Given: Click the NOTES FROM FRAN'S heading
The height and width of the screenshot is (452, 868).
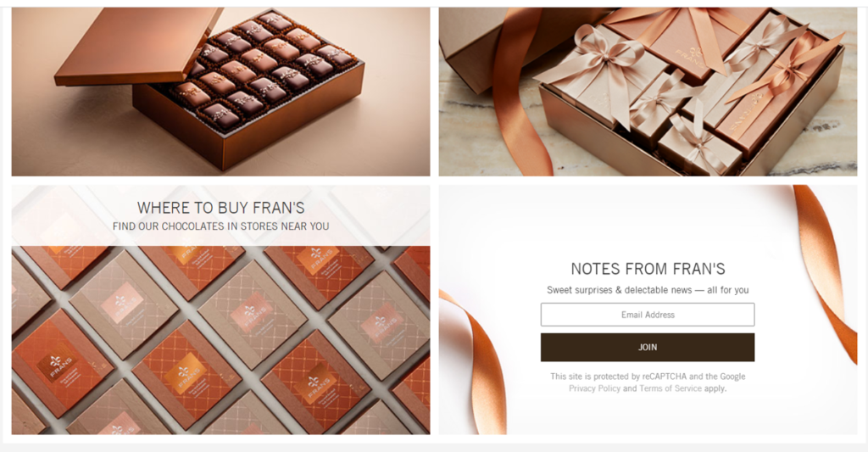Looking at the screenshot, I should pyautogui.click(x=648, y=269).
